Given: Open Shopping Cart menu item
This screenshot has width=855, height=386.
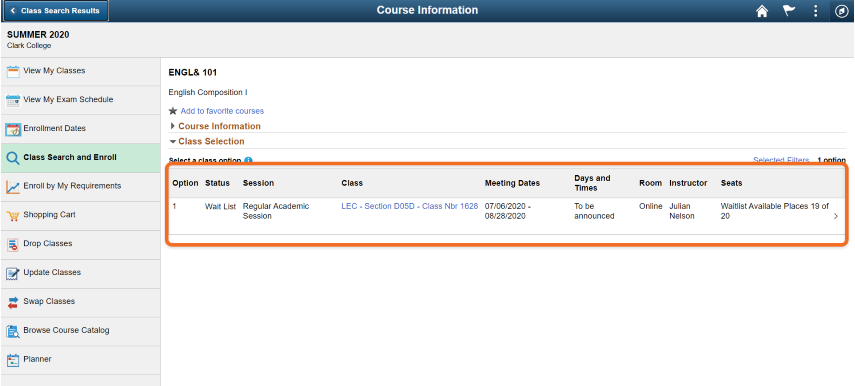Looking at the screenshot, I should (80, 215).
